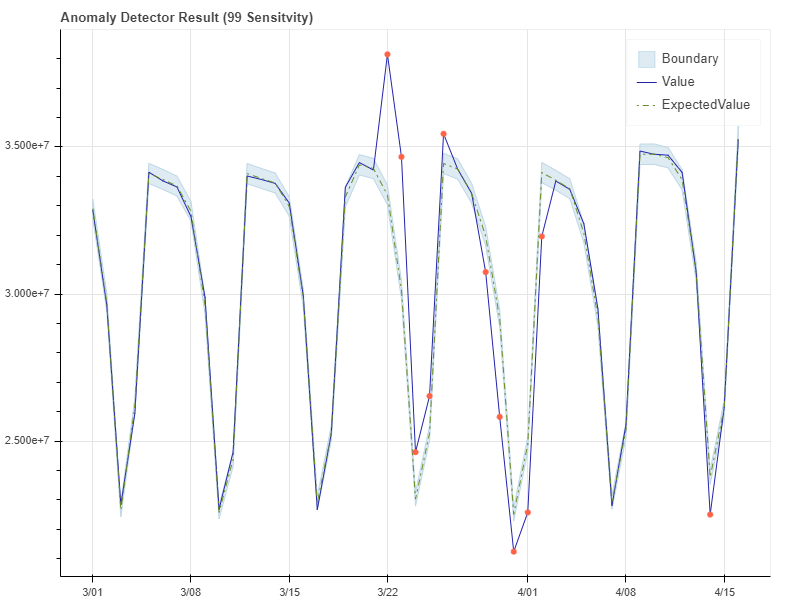Click the 'Anomaly Detector Result (99 Sensitivity)' heading
Viewport: 800px width, 600px height.
click(x=185, y=17)
